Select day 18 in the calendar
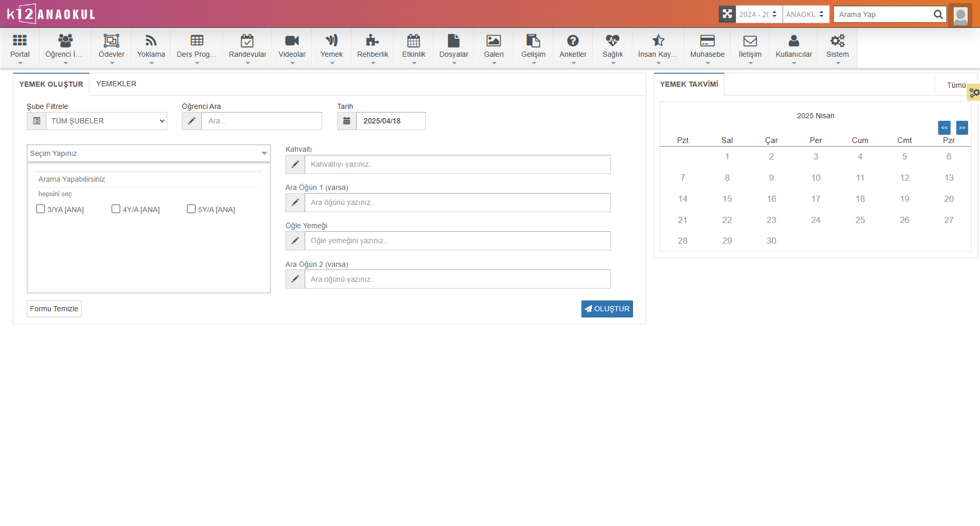Viewport: 980px width, 526px height. pyautogui.click(x=860, y=199)
